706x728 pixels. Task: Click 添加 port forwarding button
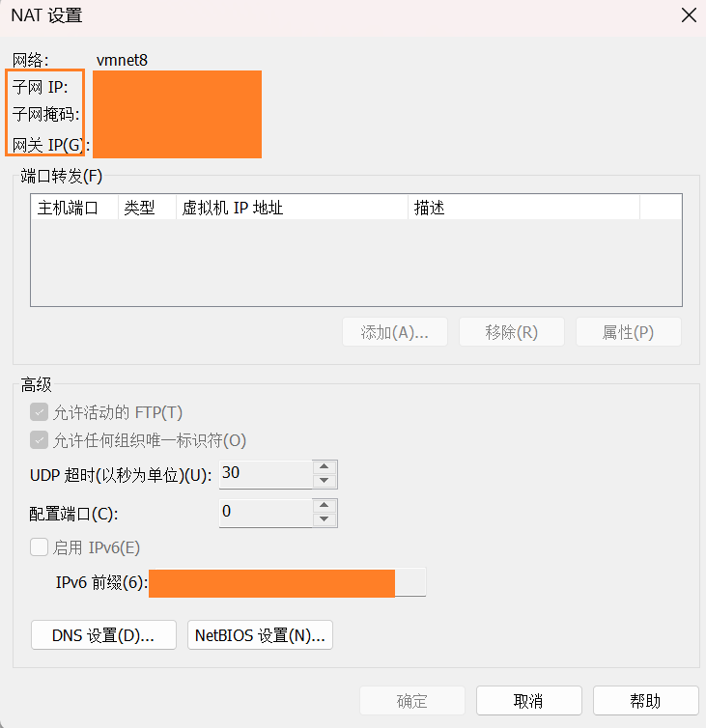pos(395,332)
